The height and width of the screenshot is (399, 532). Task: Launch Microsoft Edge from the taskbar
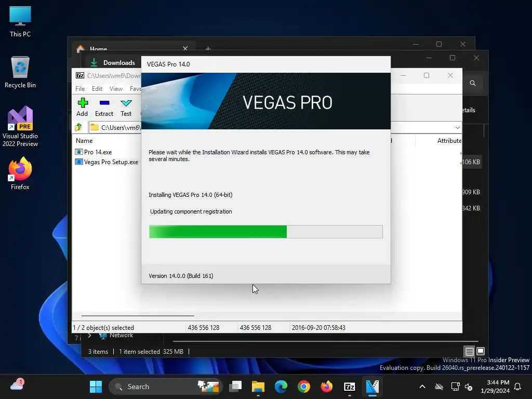coord(281,387)
